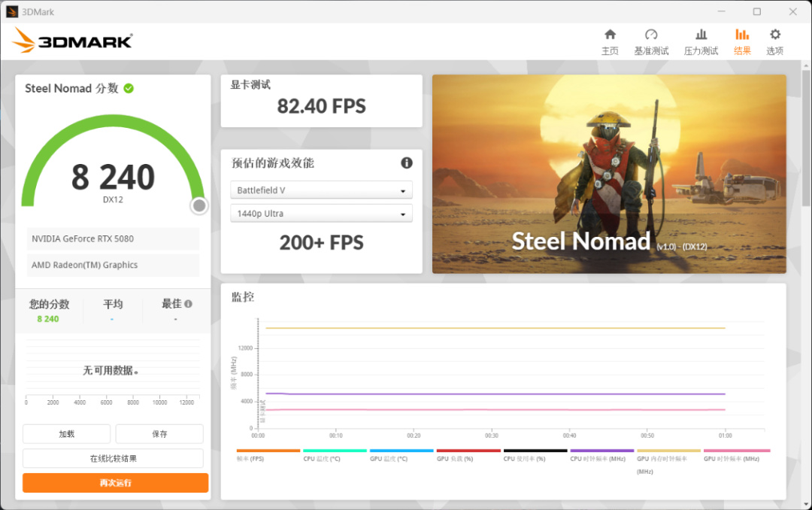Click the 加载 load button
The width and height of the screenshot is (812, 510).
pos(66,434)
